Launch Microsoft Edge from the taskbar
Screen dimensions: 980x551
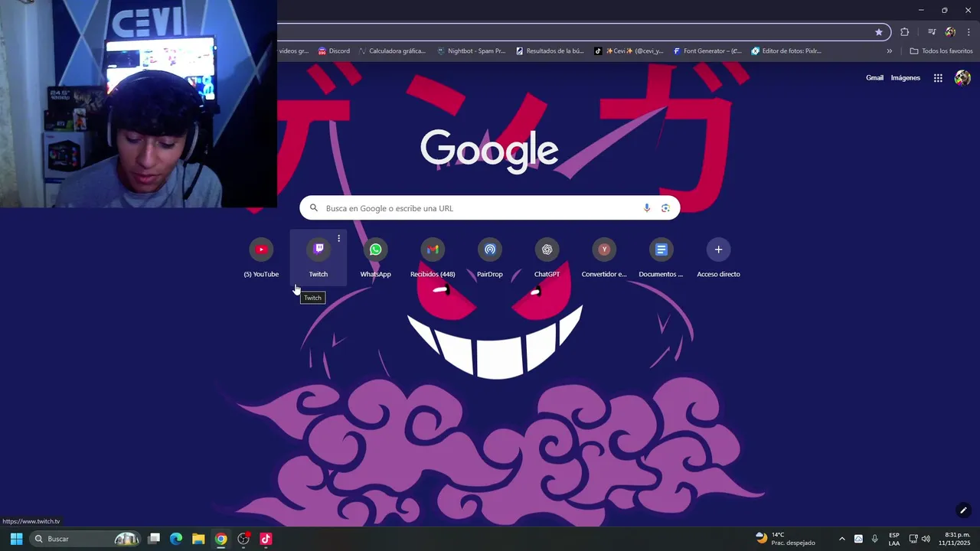(x=176, y=539)
